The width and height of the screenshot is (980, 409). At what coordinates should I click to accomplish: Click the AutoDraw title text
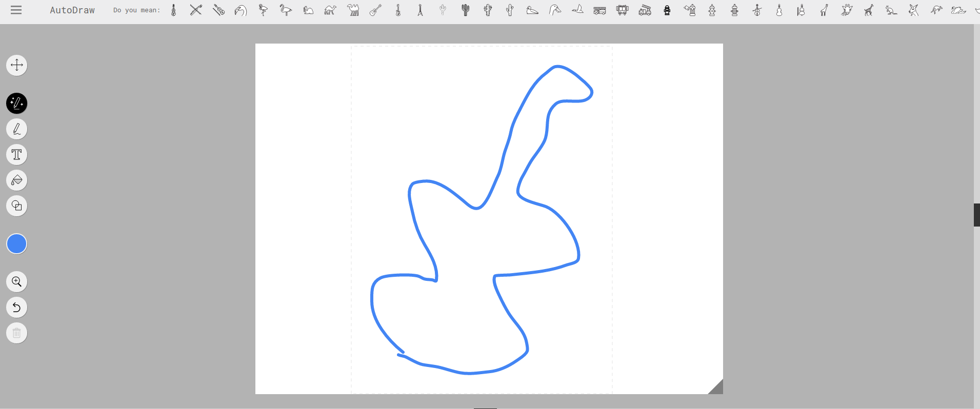coord(72,10)
